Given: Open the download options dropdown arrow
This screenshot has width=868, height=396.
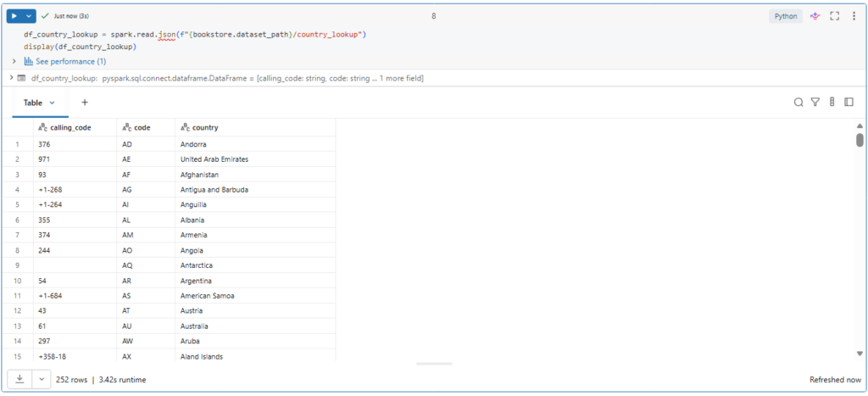Looking at the screenshot, I should [41, 380].
